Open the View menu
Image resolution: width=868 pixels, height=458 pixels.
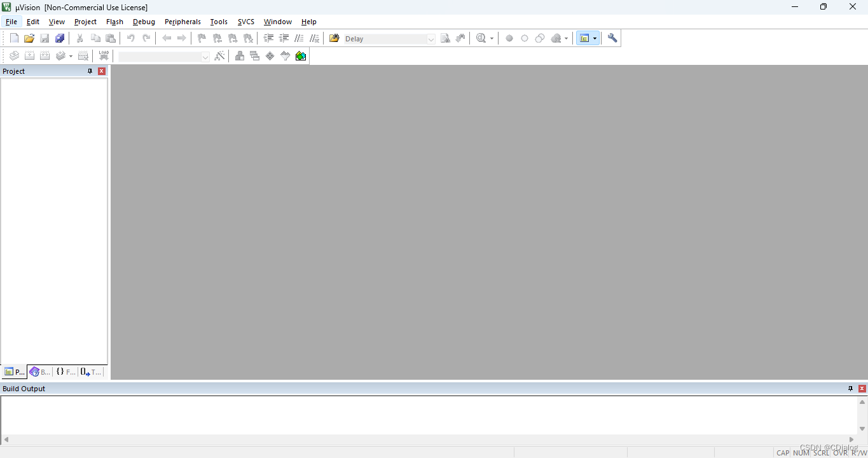57,22
